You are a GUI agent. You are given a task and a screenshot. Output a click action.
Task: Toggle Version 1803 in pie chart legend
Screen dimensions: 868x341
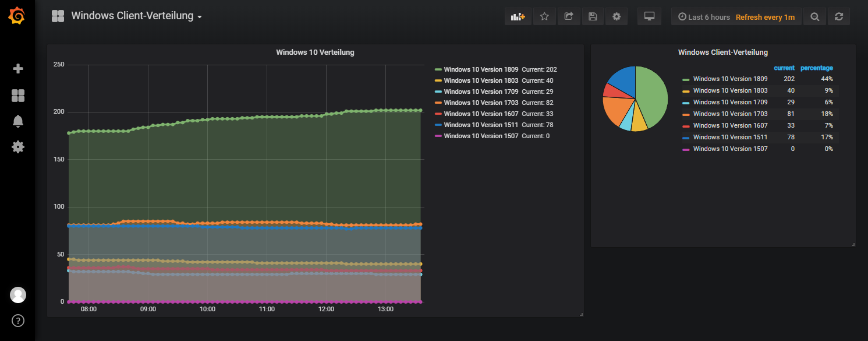[730, 90]
